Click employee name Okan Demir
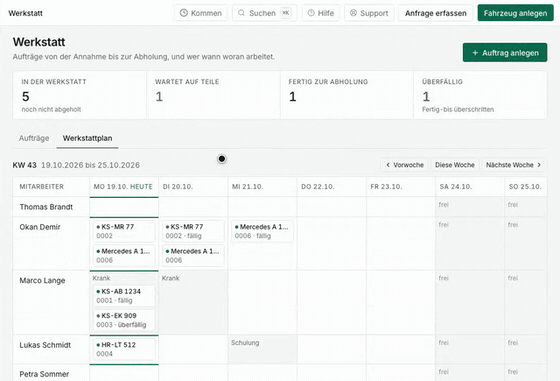This screenshot has height=381, width=560. (40, 227)
